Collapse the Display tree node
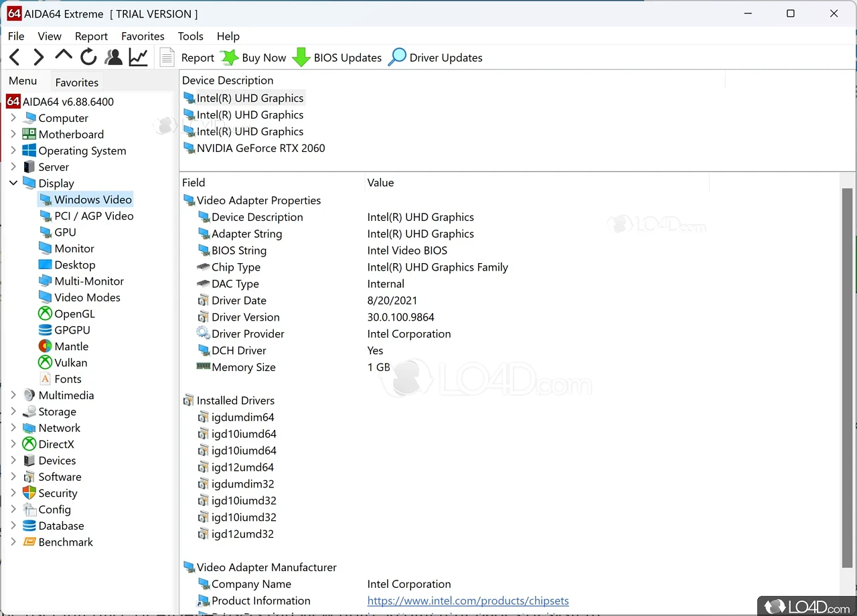 tap(13, 183)
